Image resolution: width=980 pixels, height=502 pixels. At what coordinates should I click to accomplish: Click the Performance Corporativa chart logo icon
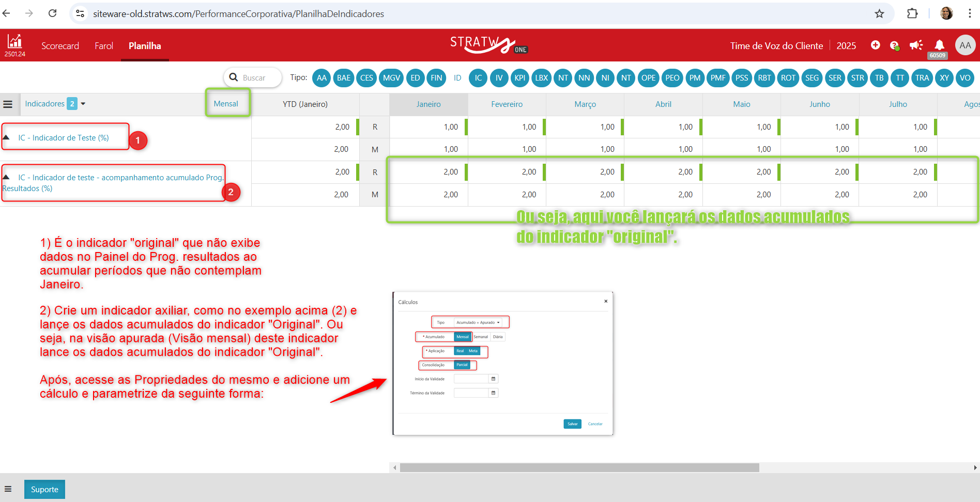(14, 41)
